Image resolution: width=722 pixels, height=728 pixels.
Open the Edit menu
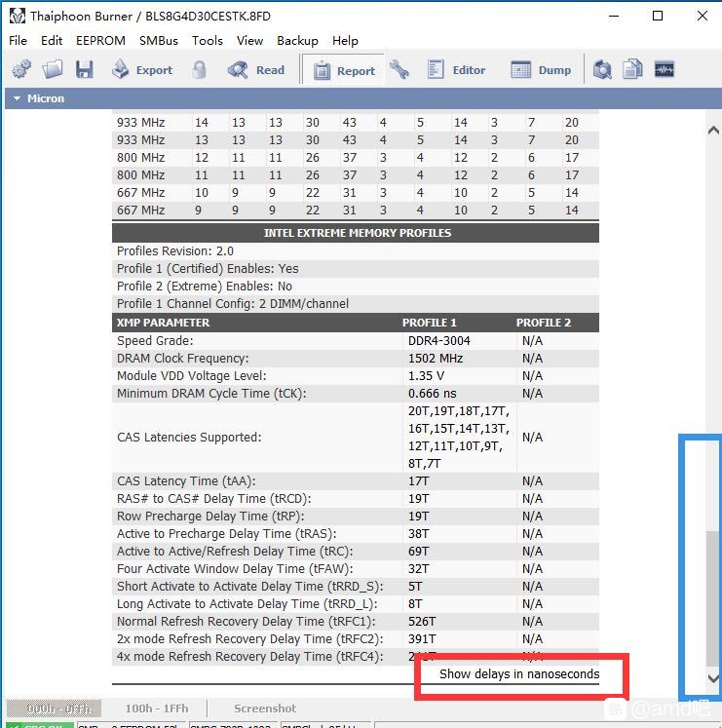[52, 41]
